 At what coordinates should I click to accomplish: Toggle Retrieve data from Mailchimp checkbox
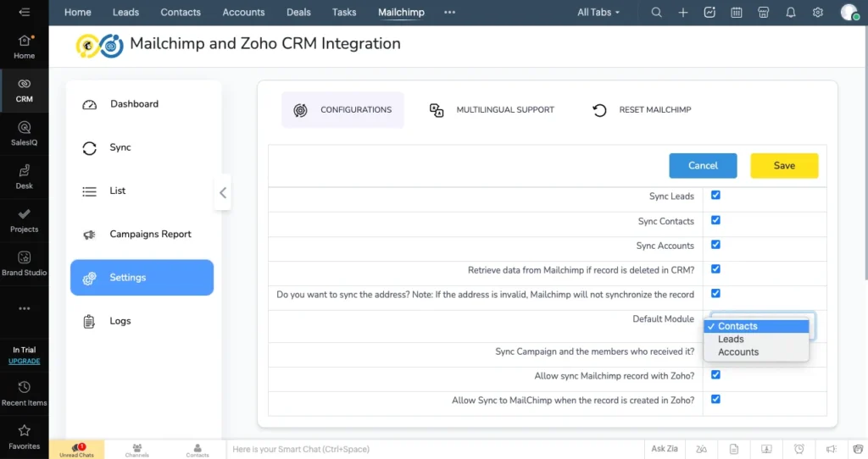(715, 268)
